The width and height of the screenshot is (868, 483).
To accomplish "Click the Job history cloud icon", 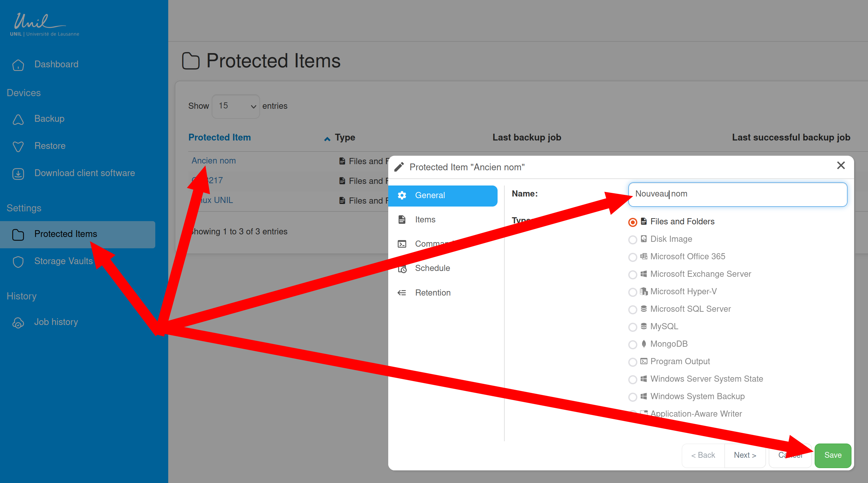I will 18,323.
